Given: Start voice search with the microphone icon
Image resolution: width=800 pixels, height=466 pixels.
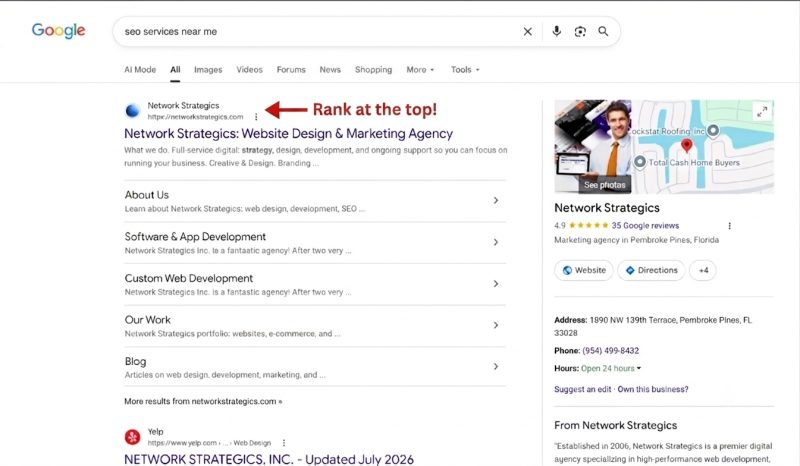Looking at the screenshot, I should [x=557, y=31].
